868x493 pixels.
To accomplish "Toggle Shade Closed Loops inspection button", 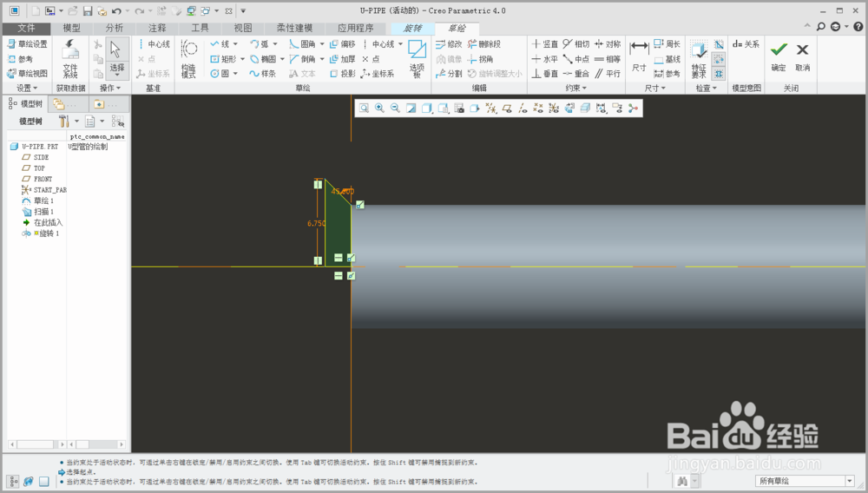I will 719,45.
